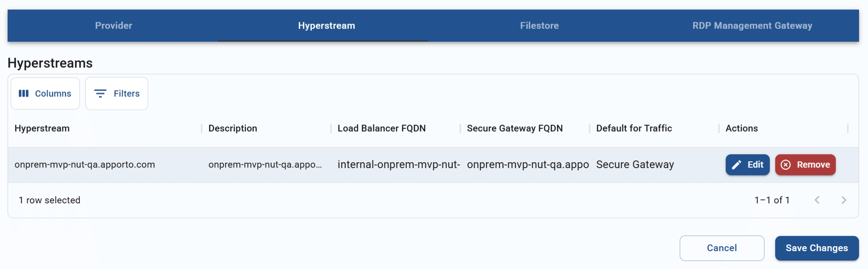
Task: Switch to the Filestore tab
Action: (x=539, y=25)
